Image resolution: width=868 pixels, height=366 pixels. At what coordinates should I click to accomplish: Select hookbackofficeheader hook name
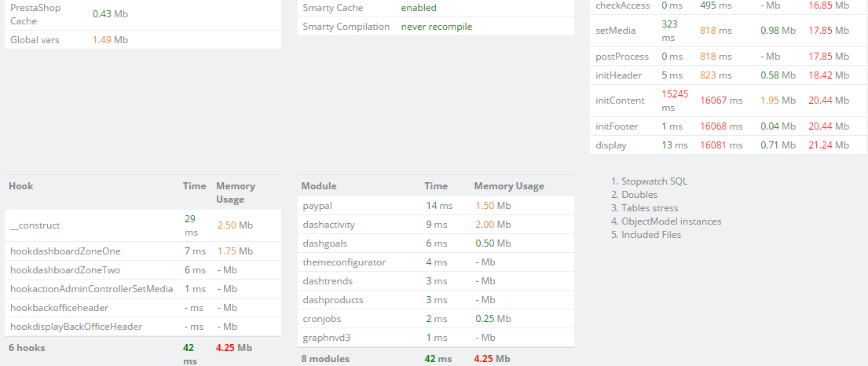coord(59,307)
